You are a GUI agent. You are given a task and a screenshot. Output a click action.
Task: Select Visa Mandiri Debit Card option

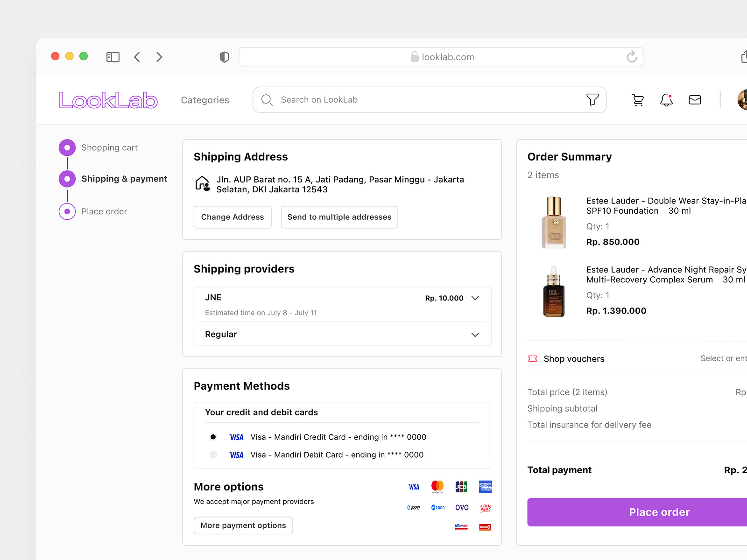(213, 455)
